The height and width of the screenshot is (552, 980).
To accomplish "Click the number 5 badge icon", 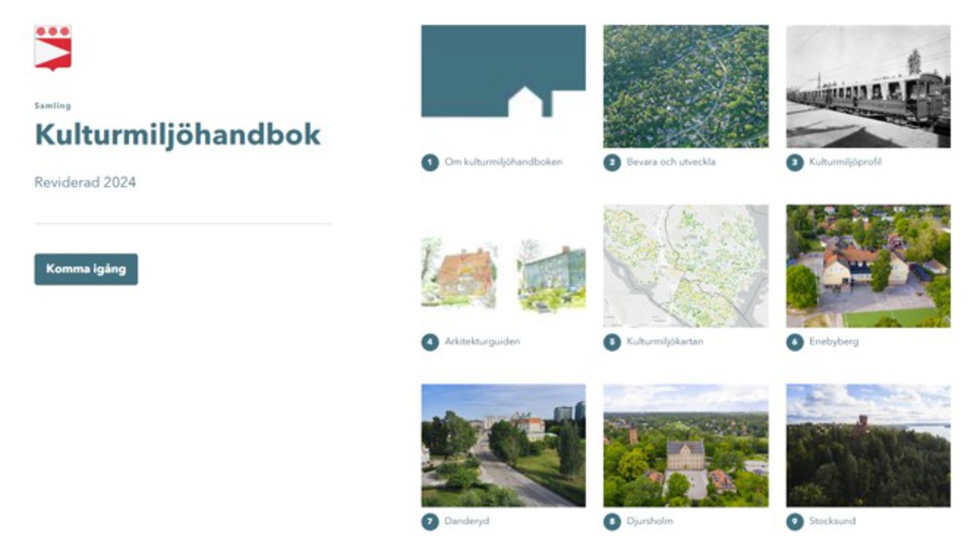I will [612, 342].
